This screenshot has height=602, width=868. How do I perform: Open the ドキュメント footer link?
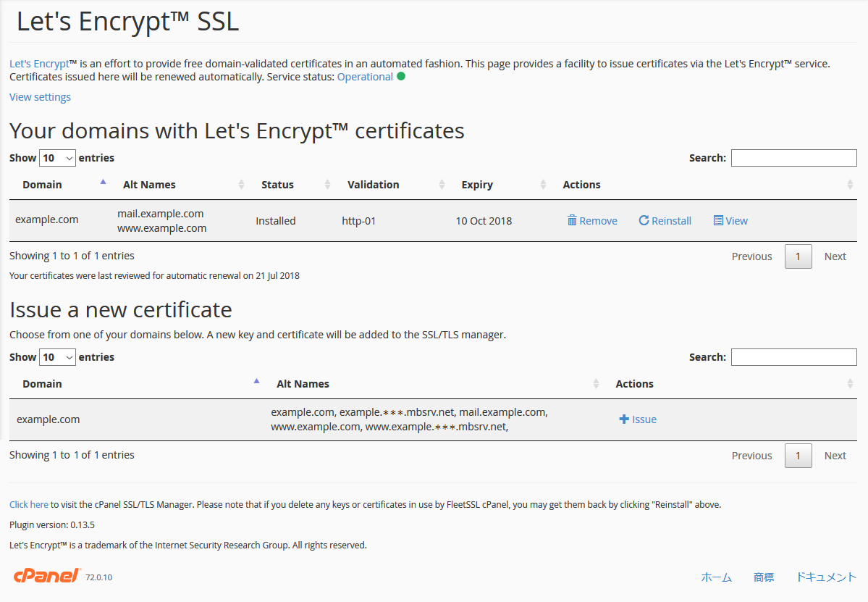(x=825, y=577)
